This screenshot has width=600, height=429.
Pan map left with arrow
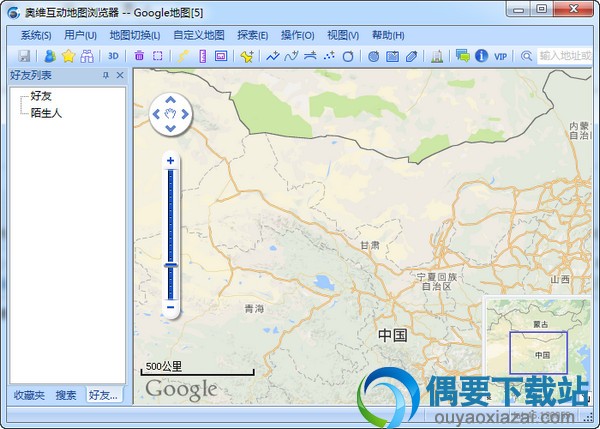(x=156, y=114)
